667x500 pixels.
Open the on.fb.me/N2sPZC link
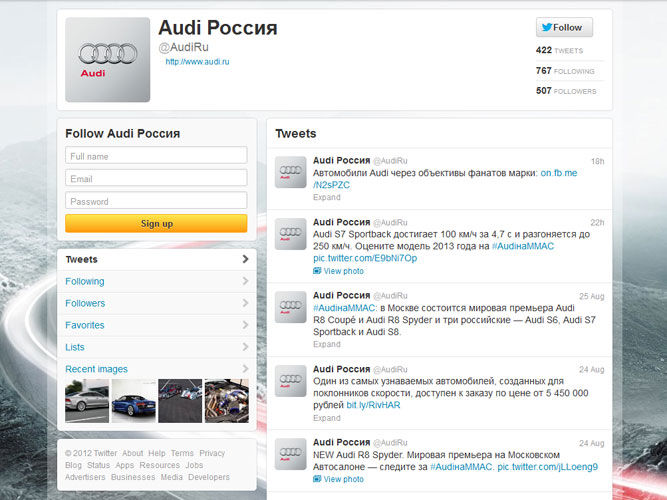pyautogui.click(x=559, y=173)
